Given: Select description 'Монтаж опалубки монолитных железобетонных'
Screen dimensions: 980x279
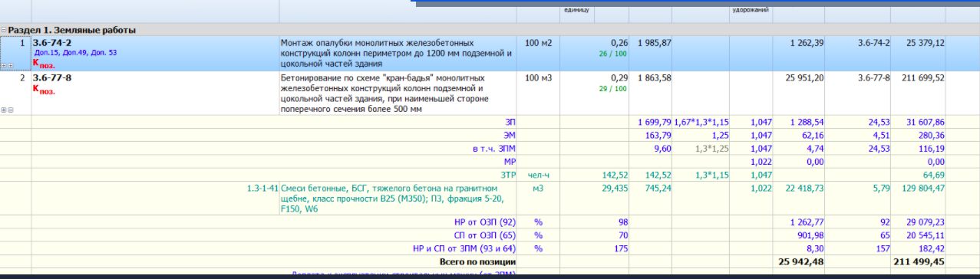Looking at the screenshot, I should [377, 43].
